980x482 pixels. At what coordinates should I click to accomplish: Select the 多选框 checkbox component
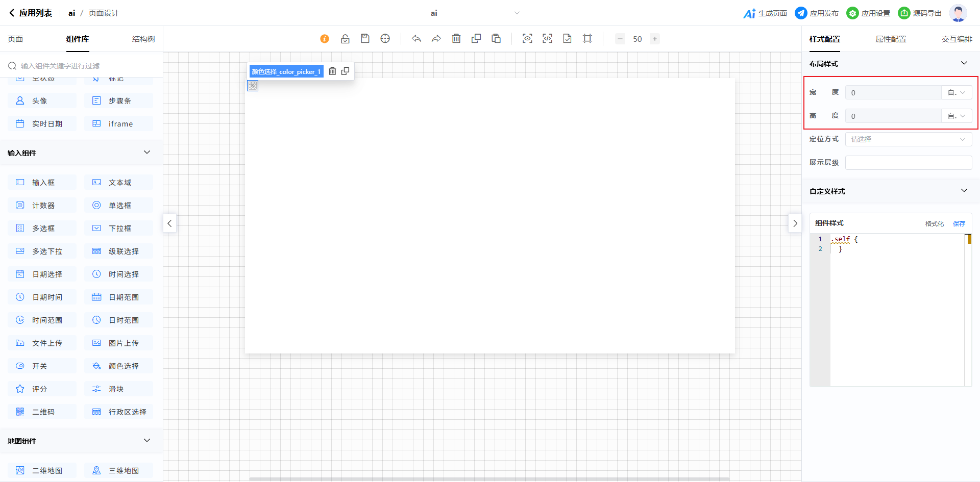[x=42, y=229]
